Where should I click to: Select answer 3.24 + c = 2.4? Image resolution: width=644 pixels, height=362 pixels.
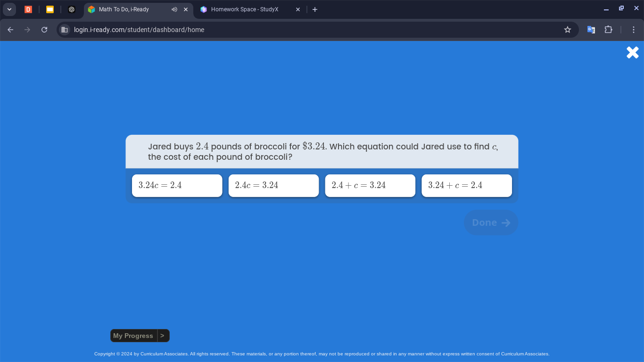pyautogui.click(x=467, y=185)
